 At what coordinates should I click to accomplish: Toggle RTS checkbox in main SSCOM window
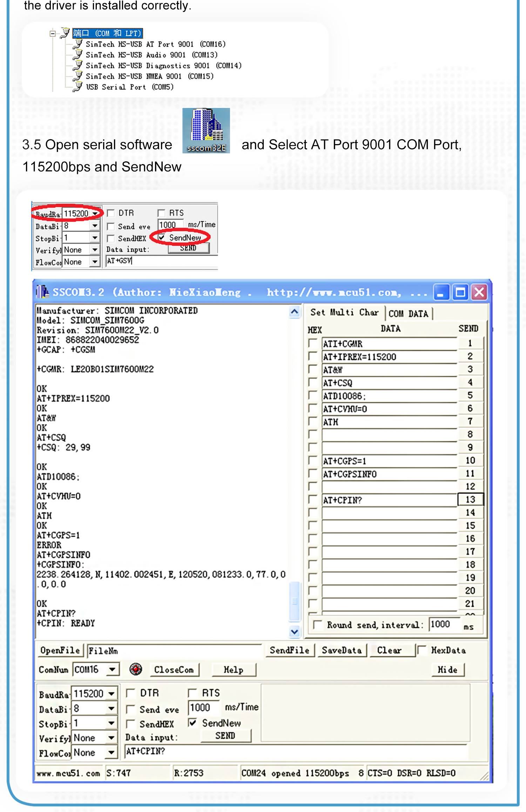coord(192,693)
